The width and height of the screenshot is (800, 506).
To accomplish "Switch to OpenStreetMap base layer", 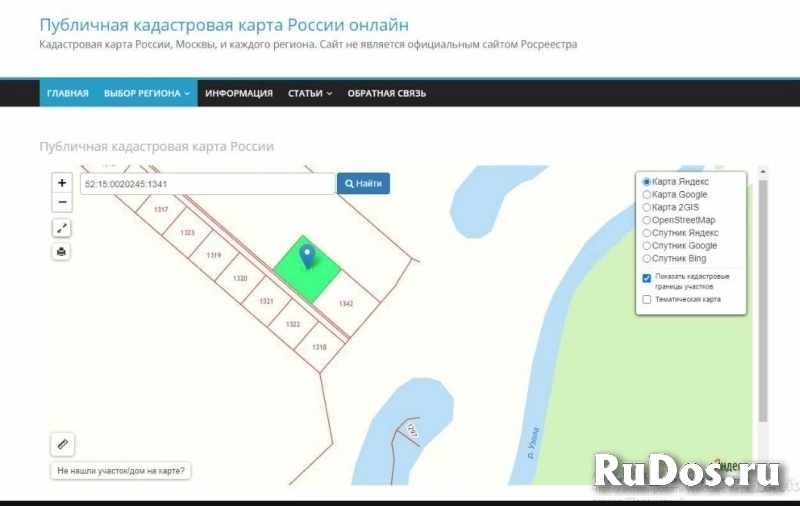I will [x=647, y=220].
